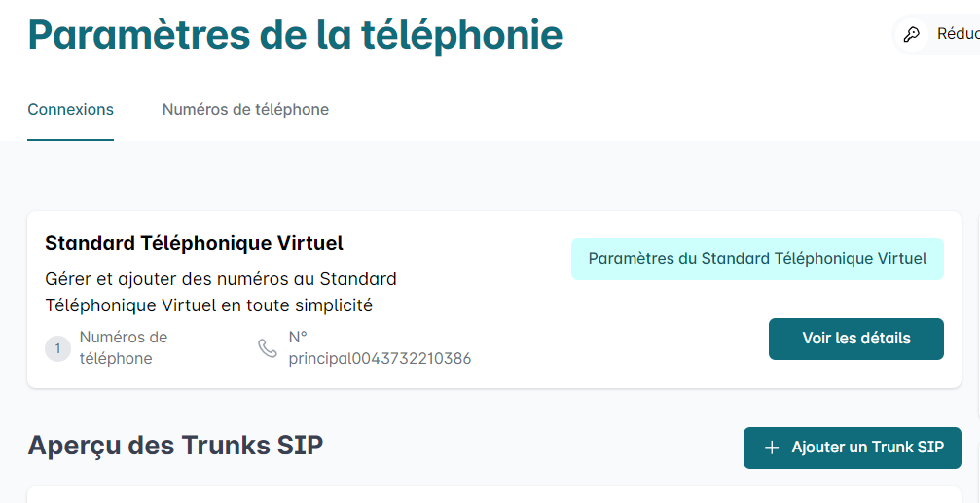The height and width of the screenshot is (503, 980).
Task: Open the Numéros de téléphone tab
Action: pos(245,109)
